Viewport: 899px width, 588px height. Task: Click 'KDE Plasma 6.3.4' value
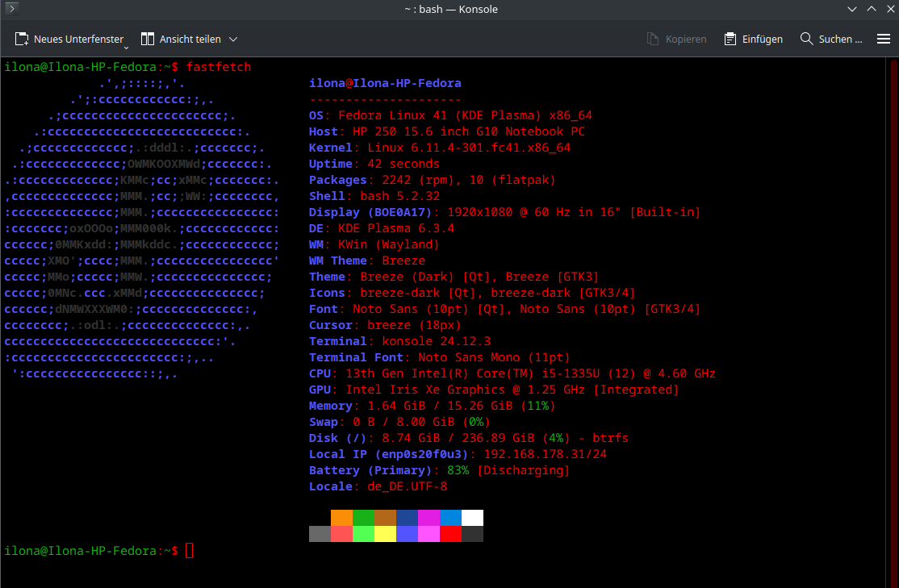(x=396, y=228)
